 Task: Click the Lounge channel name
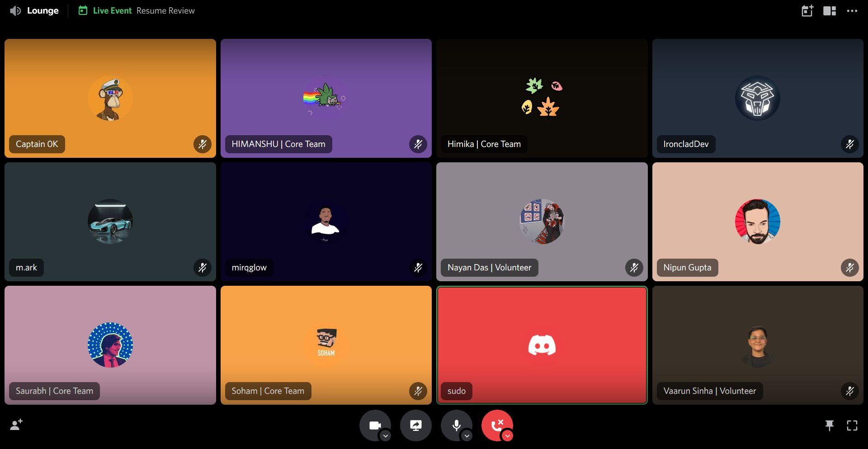click(x=43, y=10)
